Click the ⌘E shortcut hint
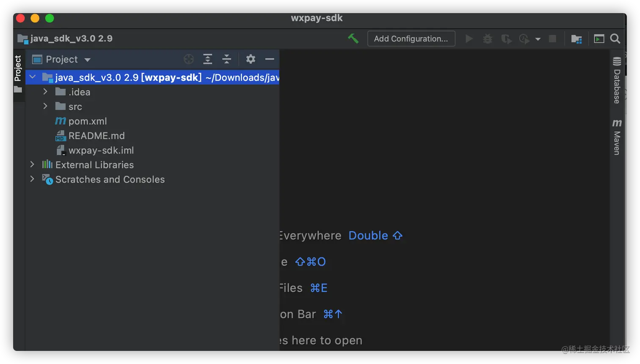640x364 pixels. (x=319, y=288)
